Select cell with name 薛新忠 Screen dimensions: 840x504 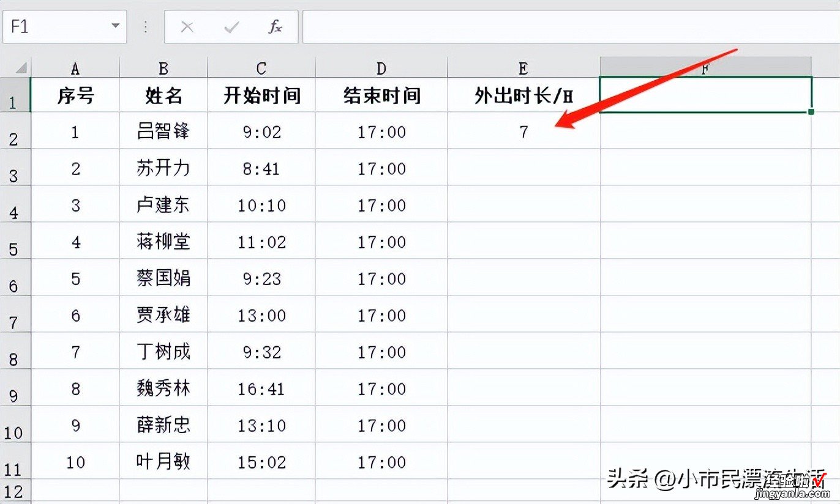163,424
